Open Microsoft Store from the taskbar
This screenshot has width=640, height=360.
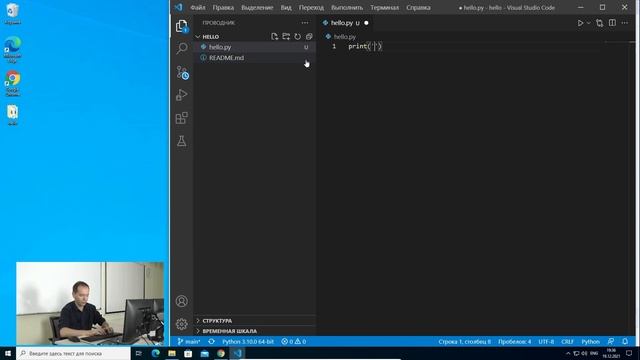pyautogui.click(x=188, y=353)
